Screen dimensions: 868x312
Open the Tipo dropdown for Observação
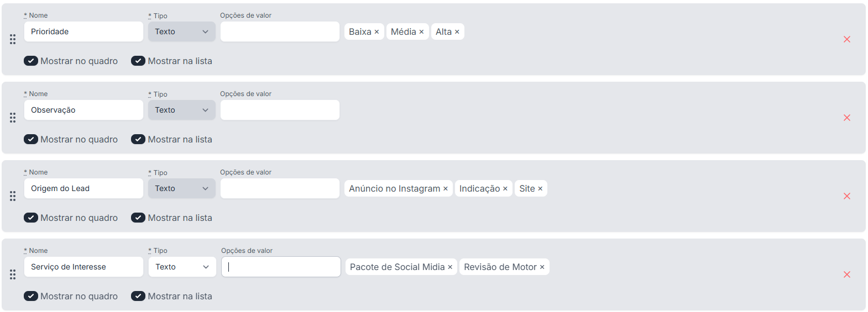181,110
